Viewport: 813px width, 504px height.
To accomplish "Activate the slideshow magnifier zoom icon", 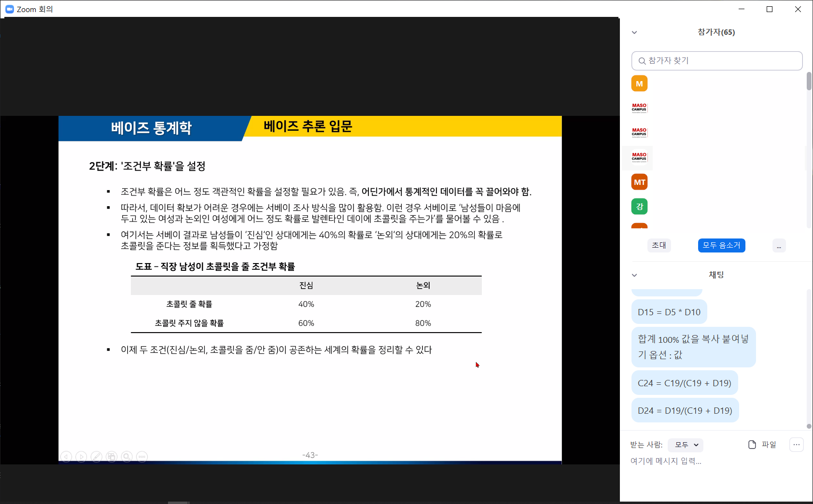I will [x=126, y=457].
